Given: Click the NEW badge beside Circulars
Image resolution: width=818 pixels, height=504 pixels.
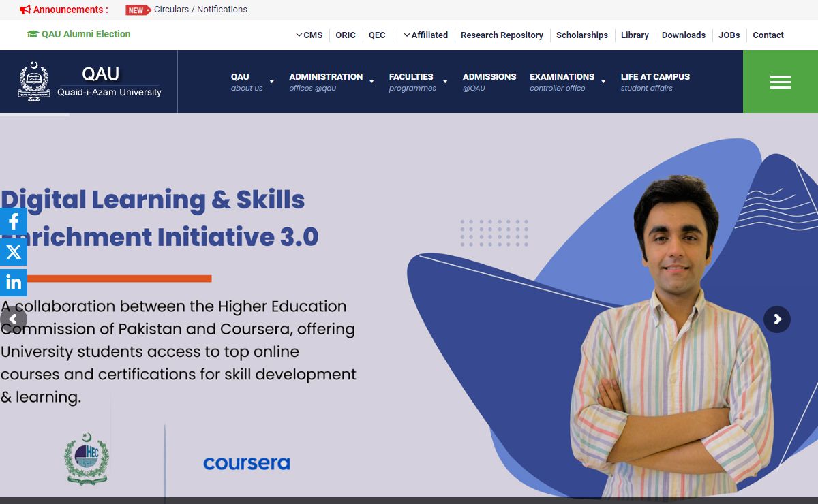Looking at the screenshot, I should pos(138,10).
